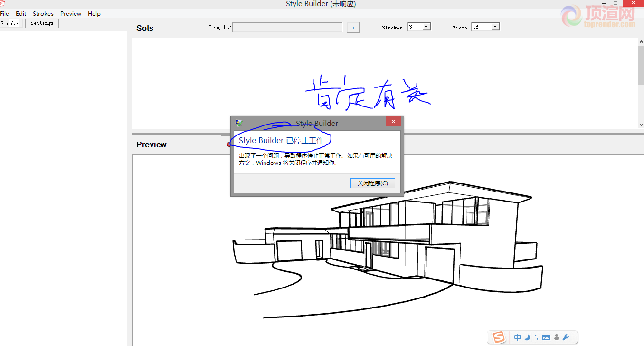
Task: Open the File menu
Action: click(x=4, y=14)
